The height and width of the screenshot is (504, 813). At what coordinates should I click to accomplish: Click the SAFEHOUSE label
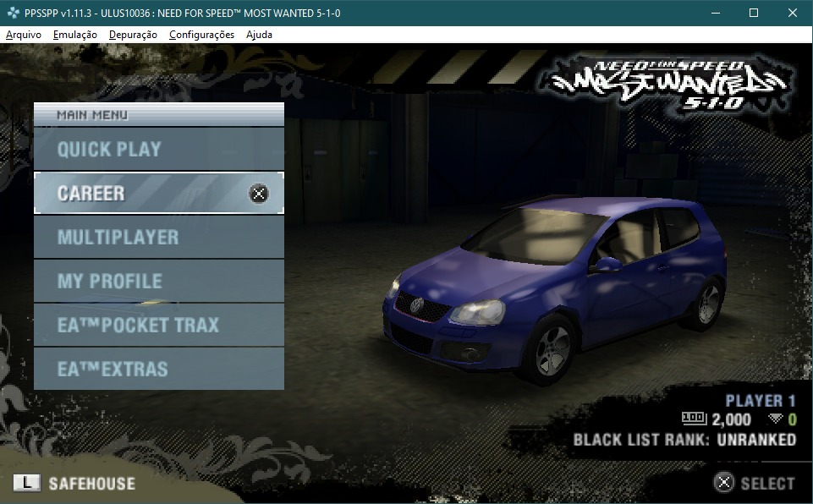click(91, 484)
